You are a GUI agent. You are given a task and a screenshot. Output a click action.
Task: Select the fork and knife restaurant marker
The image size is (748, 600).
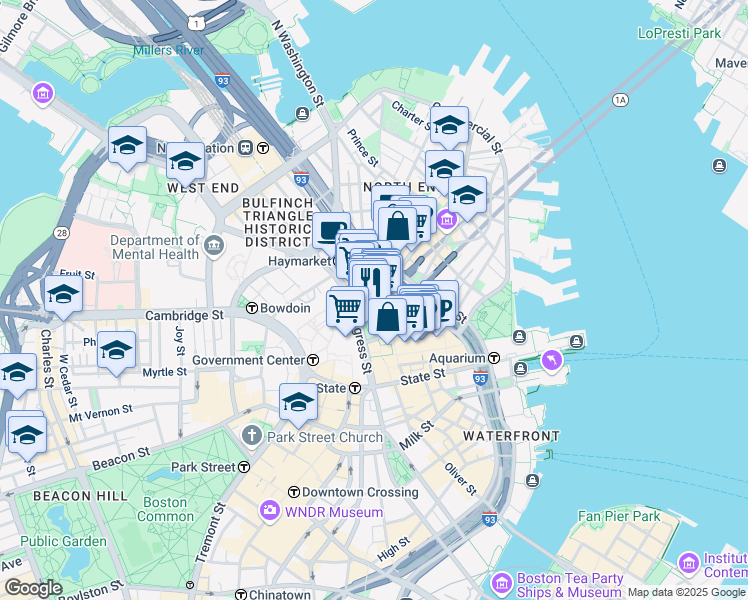pos(371,281)
